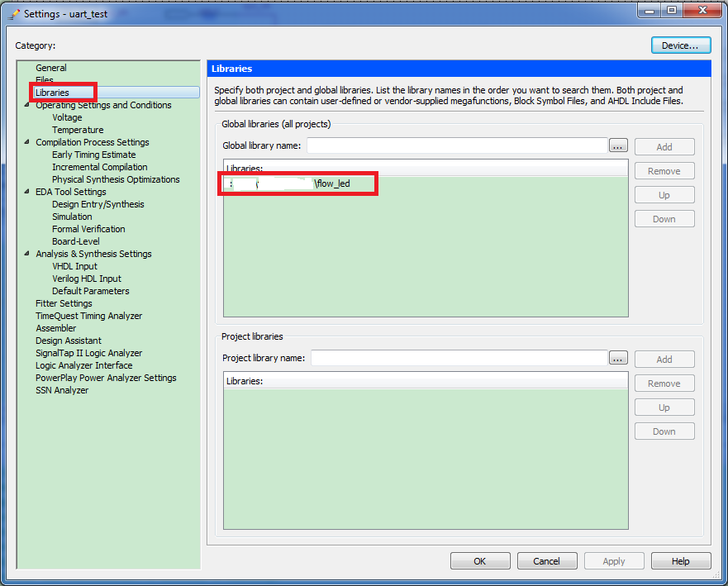This screenshot has height=586, width=728.
Task: Select the General category
Action: coord(51,68)
